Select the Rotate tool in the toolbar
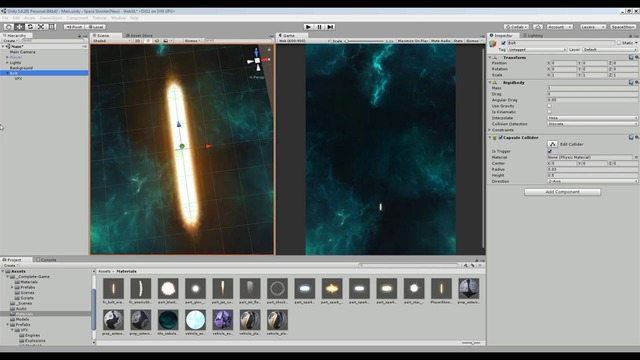 tap(30, 27)
